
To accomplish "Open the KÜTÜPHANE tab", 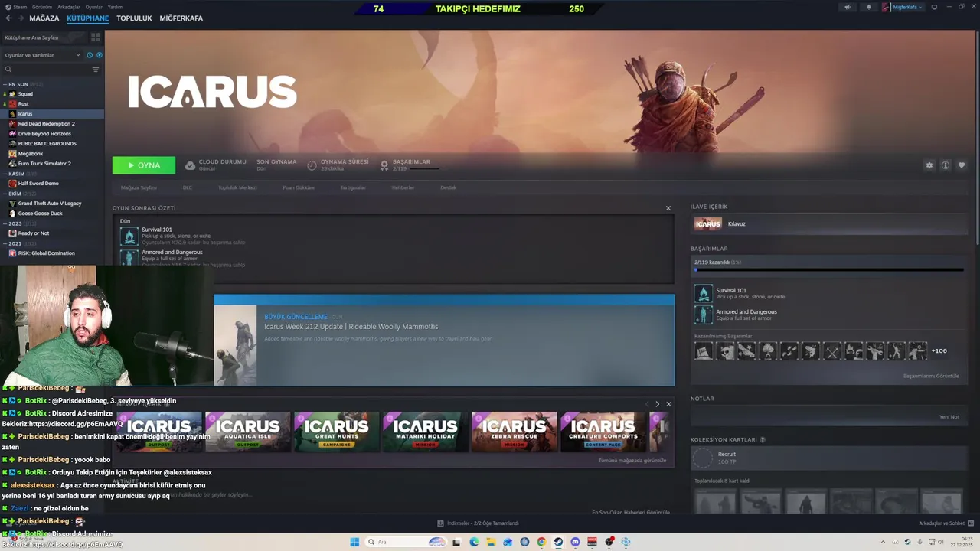I will pos(87,18).
